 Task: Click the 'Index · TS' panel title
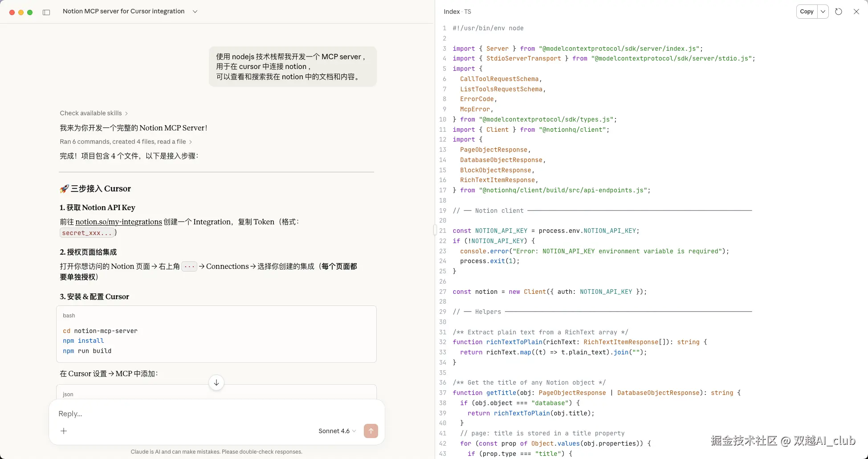click(x=457, y=12)
